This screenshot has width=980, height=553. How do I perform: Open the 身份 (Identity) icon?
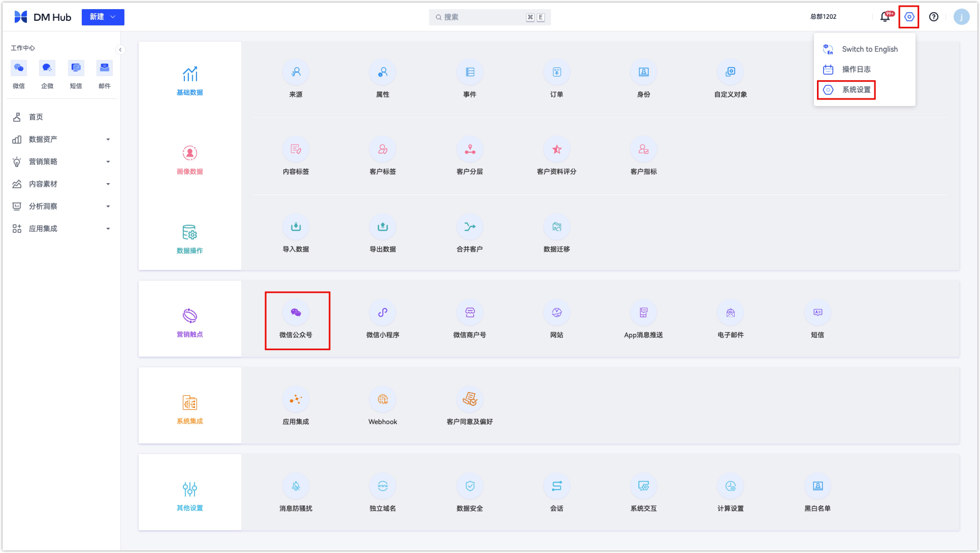click(x=644, y=72)
